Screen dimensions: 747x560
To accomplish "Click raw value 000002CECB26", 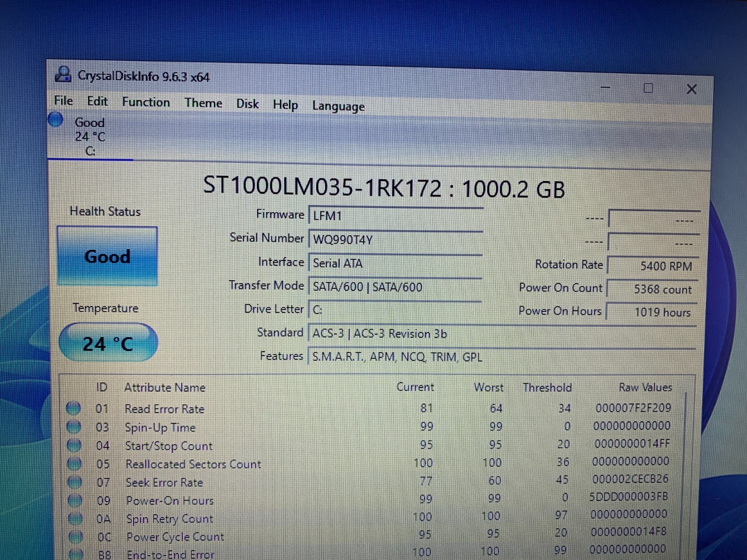I will click(630, 479).
